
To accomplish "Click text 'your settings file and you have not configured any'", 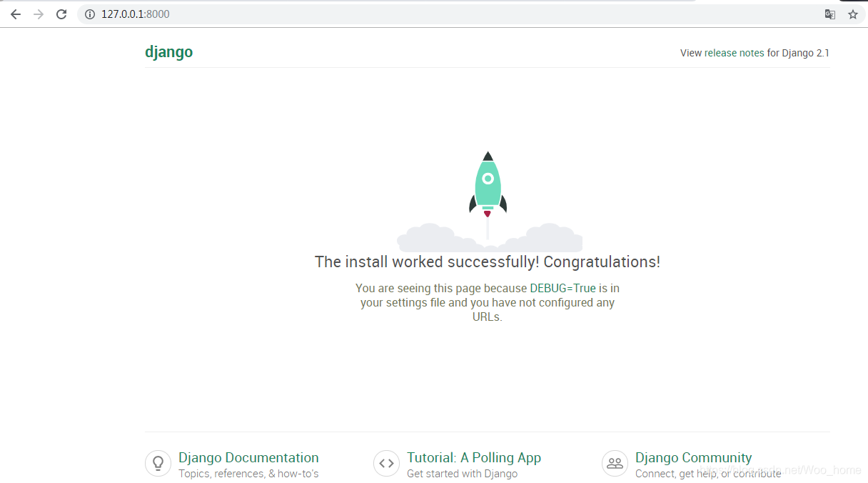I will pos(488,303).
